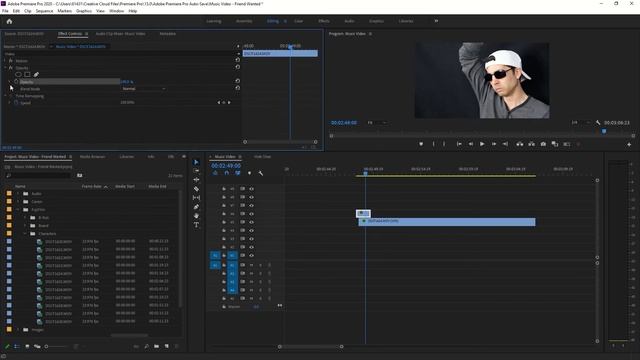
Task: Select the Hand tool
Action: (x=196, y=216)
